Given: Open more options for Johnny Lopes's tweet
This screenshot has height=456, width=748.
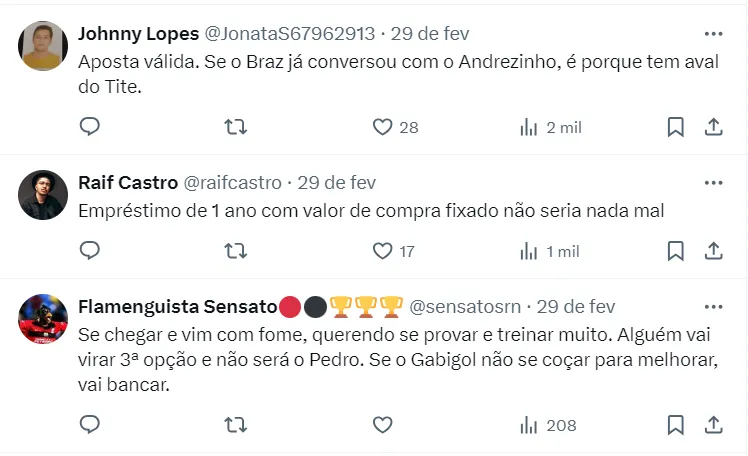Looking at the screenshot, I should (713, 33).
